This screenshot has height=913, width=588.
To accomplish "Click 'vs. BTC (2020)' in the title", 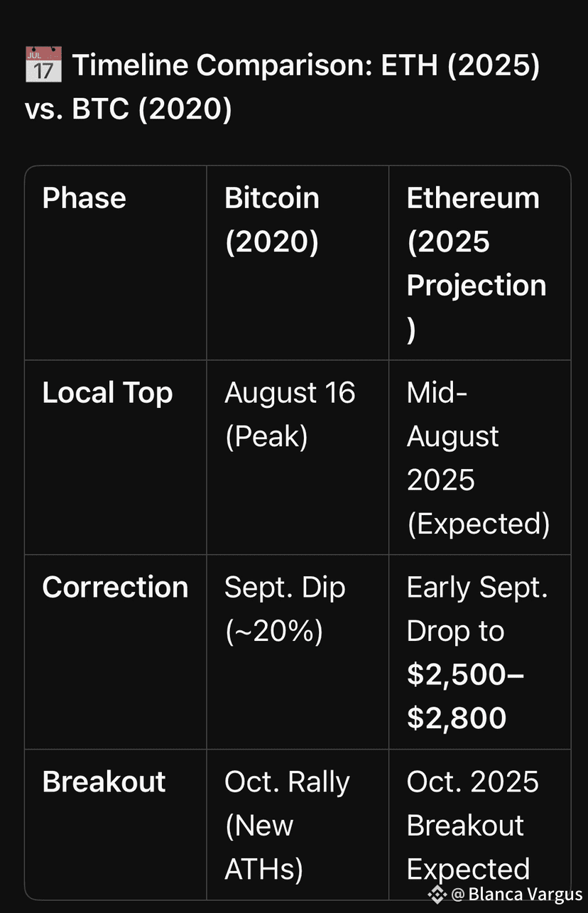I will (129, 109).
